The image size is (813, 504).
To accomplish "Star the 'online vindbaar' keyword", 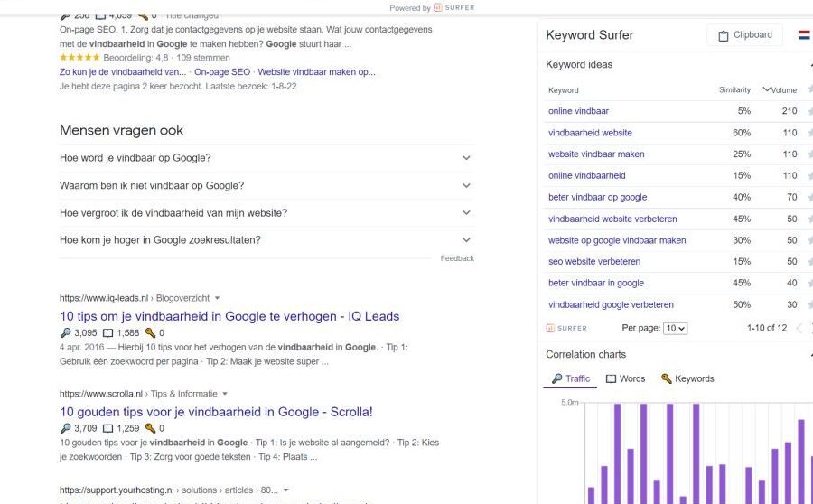I will [810, 111].
